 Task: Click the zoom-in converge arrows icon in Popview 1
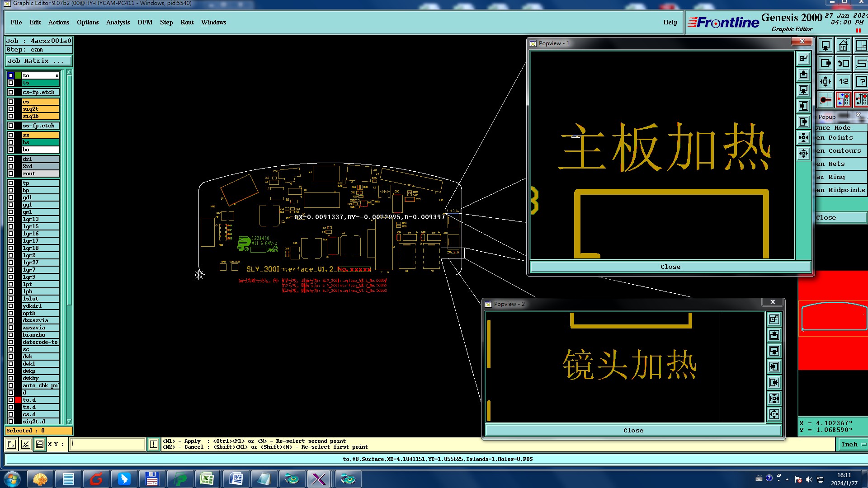(803, 138)
